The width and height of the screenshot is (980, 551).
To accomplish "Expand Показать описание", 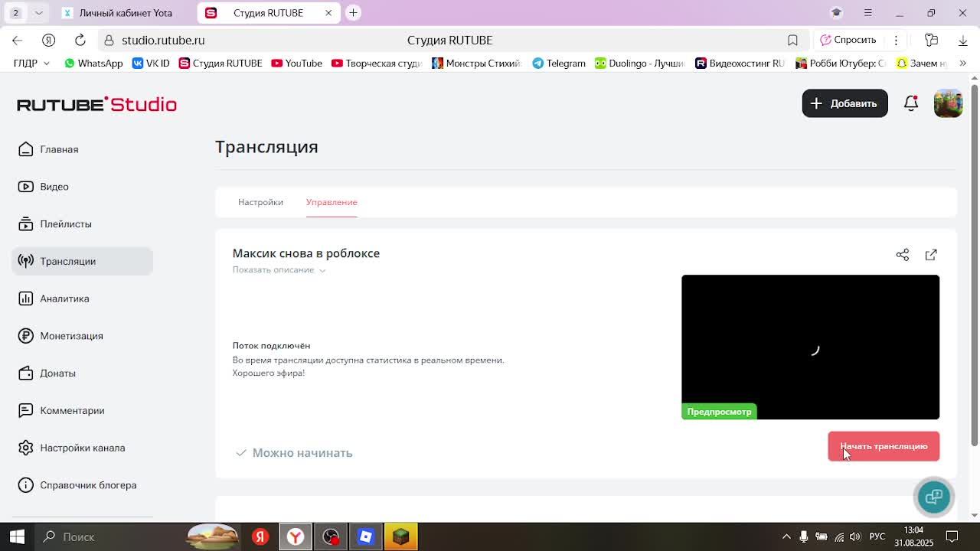I will click(279, 269).
